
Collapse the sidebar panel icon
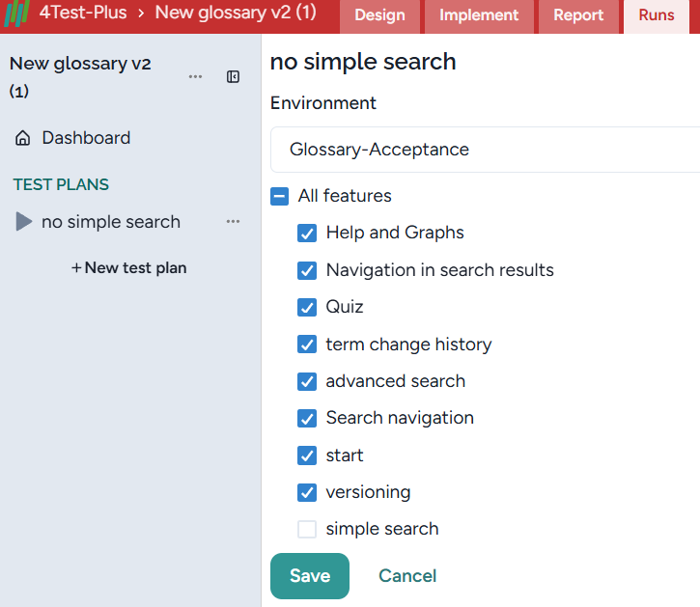(233, 77)
